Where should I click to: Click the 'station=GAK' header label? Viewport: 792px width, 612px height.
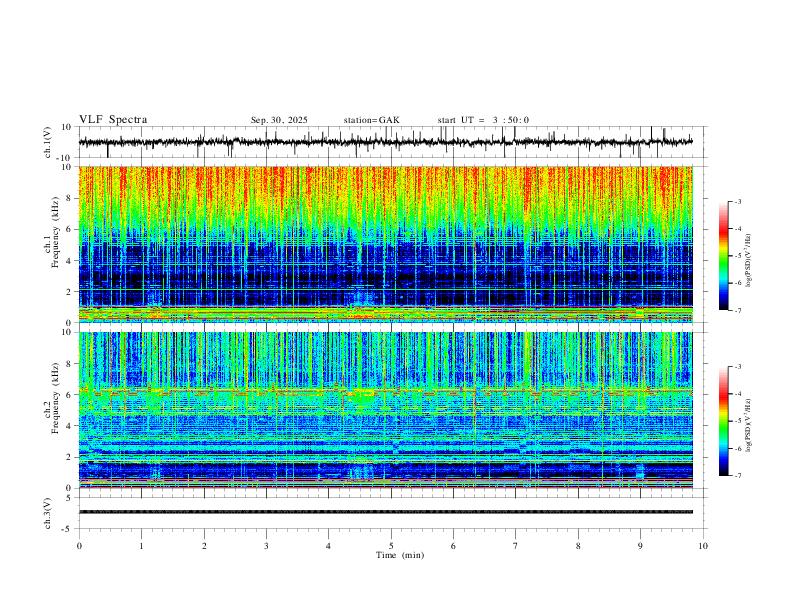click(x=371, y=120)
